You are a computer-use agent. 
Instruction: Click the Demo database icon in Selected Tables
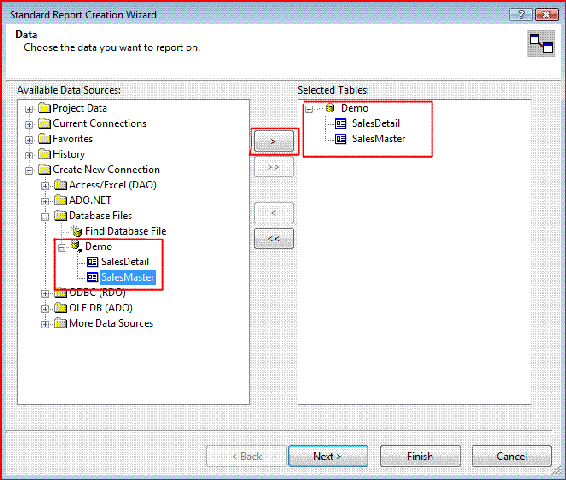click(x=330, y=108)
